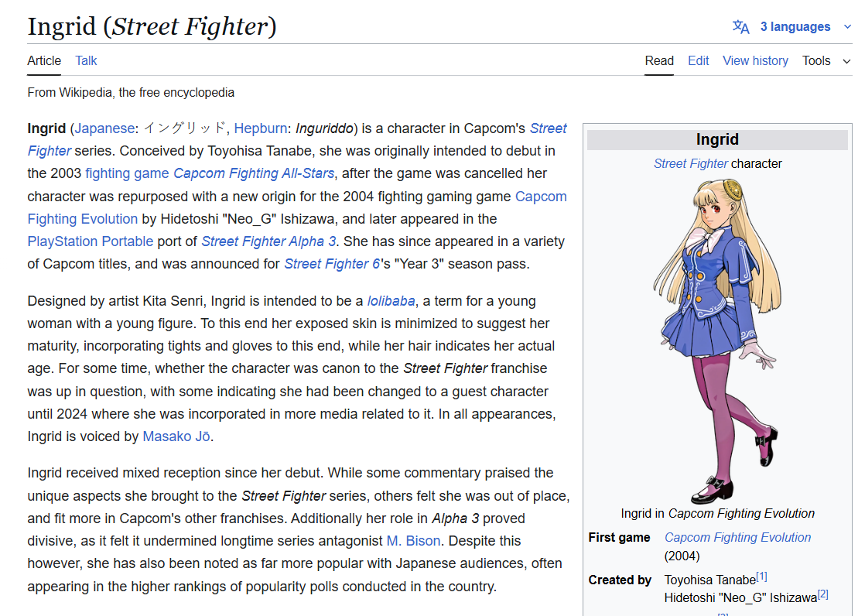This screenshot has height=616, width=865.
Task: Open Street Fighter link in infobox subtitle
Action: point(691,163)
